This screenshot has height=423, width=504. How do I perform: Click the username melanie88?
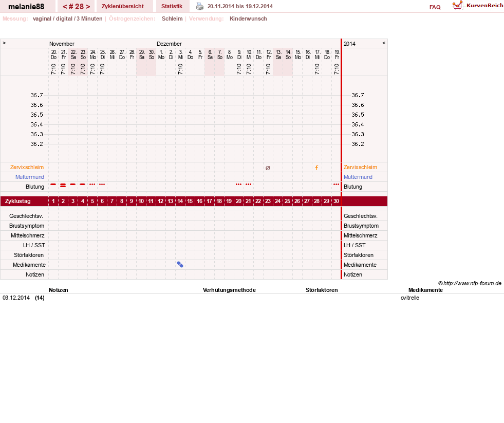tap(26, 7)
